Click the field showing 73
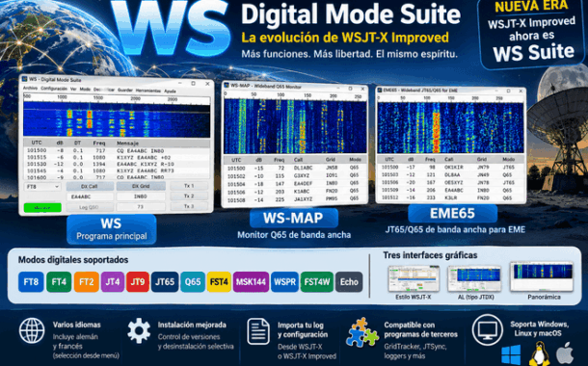 (141, 206)
